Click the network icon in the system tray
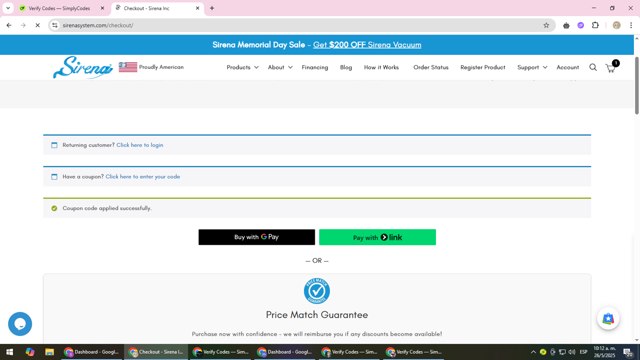Image resolution: width=640 pixels, height=360 pixels. click(562, 352)
